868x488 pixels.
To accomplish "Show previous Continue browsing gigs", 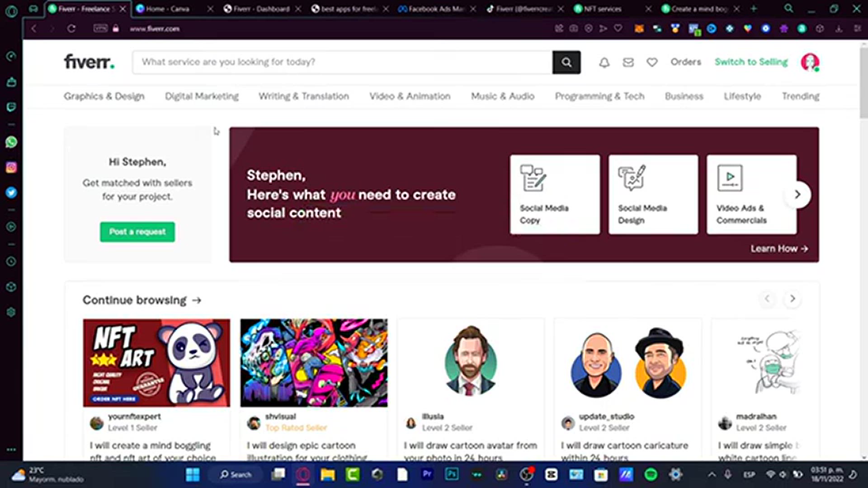I will (x=767, y=299).
